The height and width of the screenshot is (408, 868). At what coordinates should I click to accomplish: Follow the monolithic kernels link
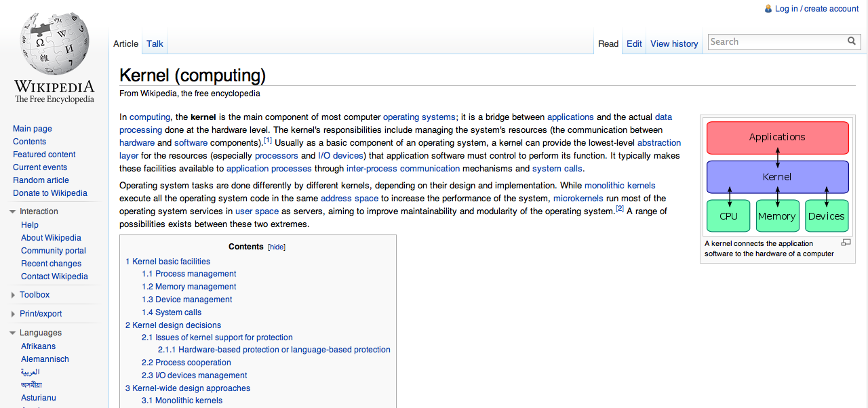tap(620, 186)
